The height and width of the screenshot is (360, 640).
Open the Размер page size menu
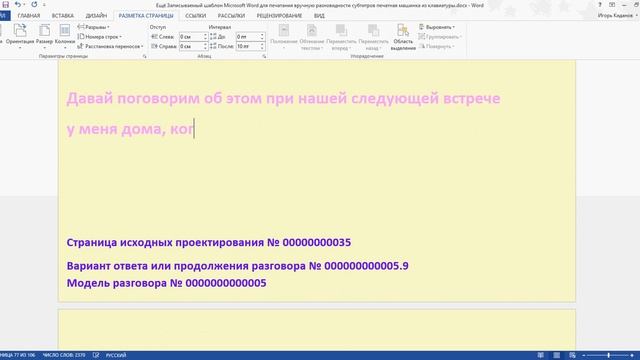point(44,36)
